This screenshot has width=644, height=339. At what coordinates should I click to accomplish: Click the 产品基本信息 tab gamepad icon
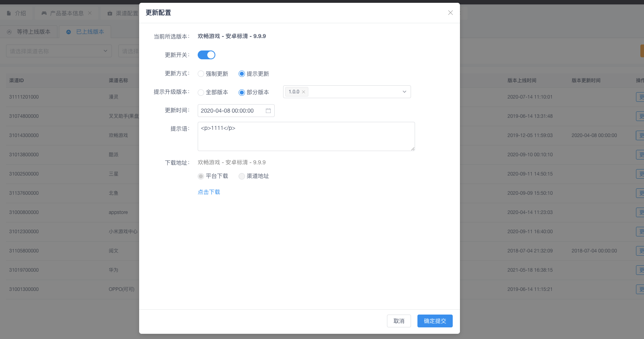tap(44, 13)
